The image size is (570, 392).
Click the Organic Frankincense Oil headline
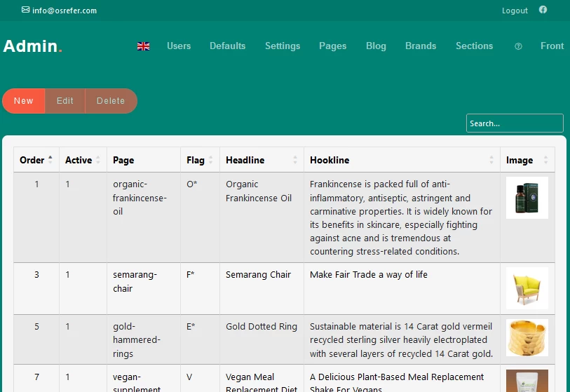(259, 191)
